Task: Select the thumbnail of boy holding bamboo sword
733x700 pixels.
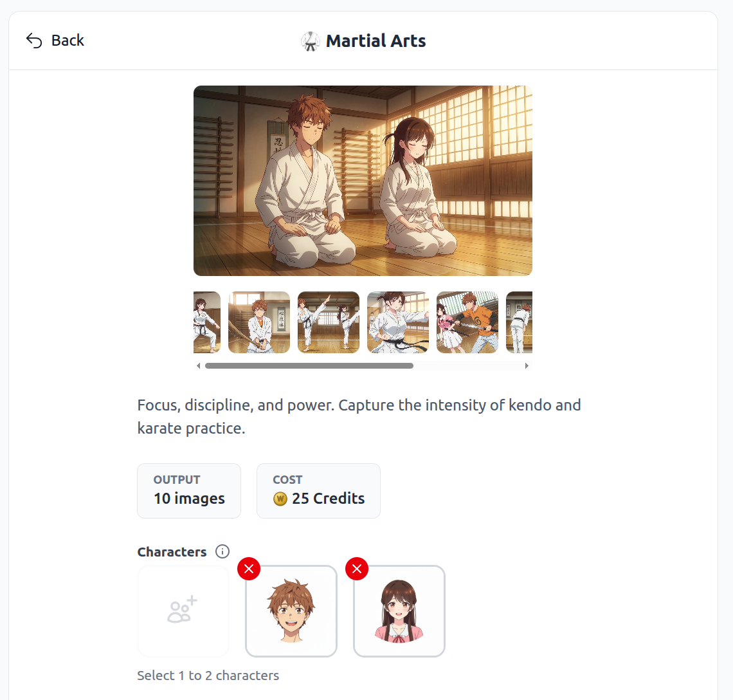Action: [x=258, y=322]
